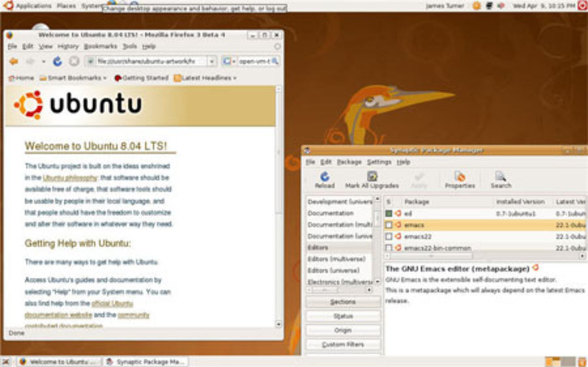The width and height of the screenshot is (588, 367).
Task: Open Synaptic Settings menu
Action: tap(379, 162)
